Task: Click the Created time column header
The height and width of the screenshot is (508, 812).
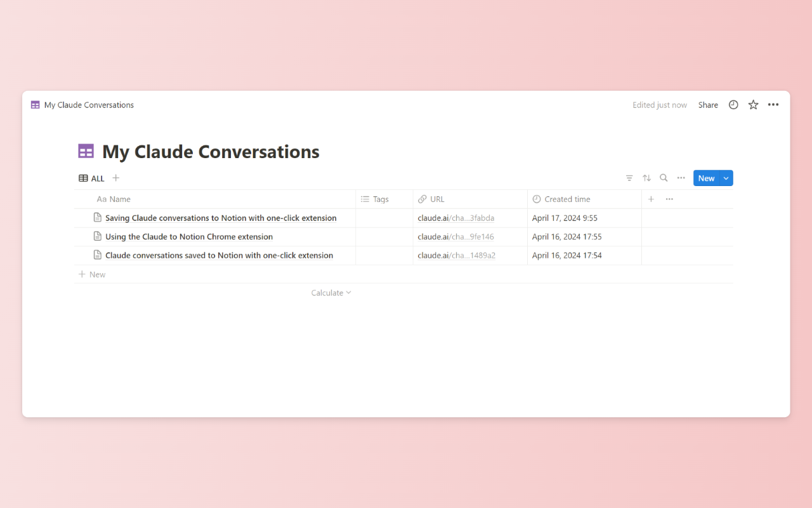Action: click(584, 199)
